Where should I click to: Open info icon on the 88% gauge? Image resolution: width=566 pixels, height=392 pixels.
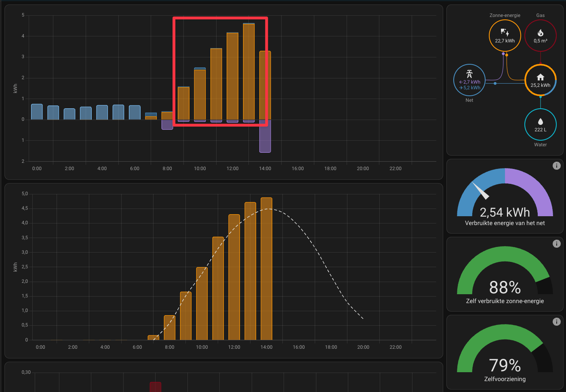tap(556, 244)
